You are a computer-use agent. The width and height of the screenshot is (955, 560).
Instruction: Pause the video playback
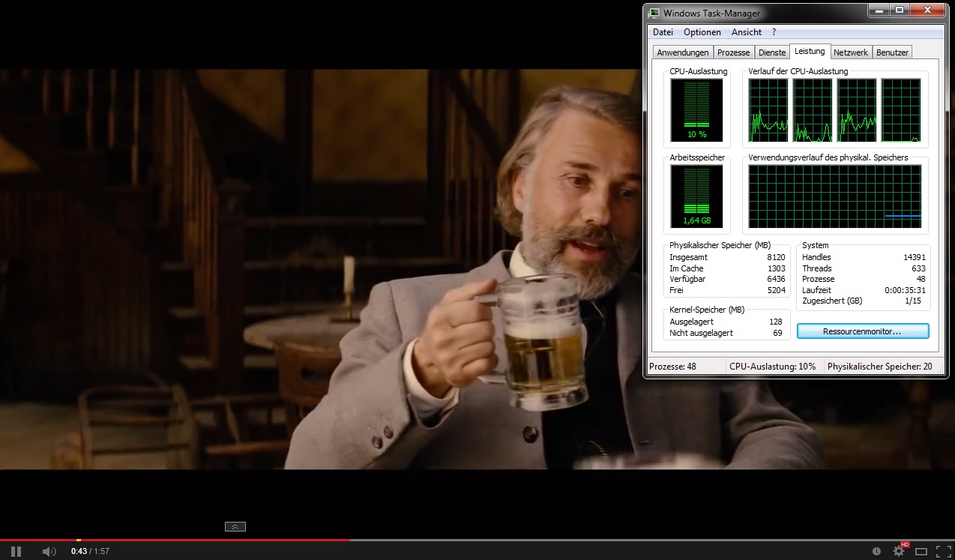tap(16, 551)
